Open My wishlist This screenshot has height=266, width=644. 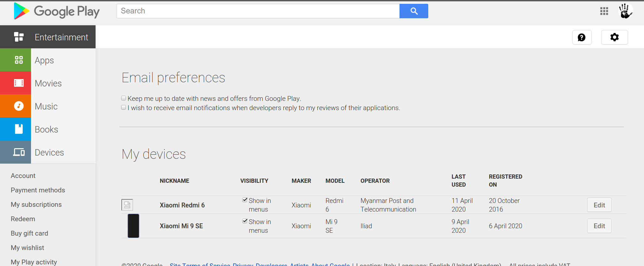point(27,248)
